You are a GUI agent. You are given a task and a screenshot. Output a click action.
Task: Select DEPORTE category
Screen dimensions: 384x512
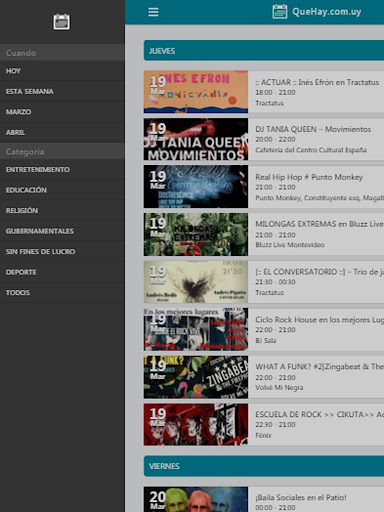62,272
